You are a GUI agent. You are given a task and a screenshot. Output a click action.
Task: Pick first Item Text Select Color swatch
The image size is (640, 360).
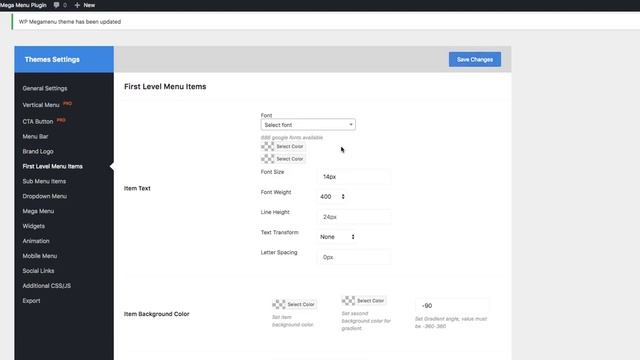click(283, 146)
